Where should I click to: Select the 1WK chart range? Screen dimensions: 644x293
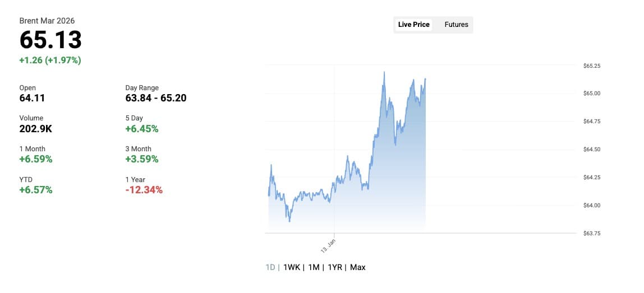click(x=292, y=267)
